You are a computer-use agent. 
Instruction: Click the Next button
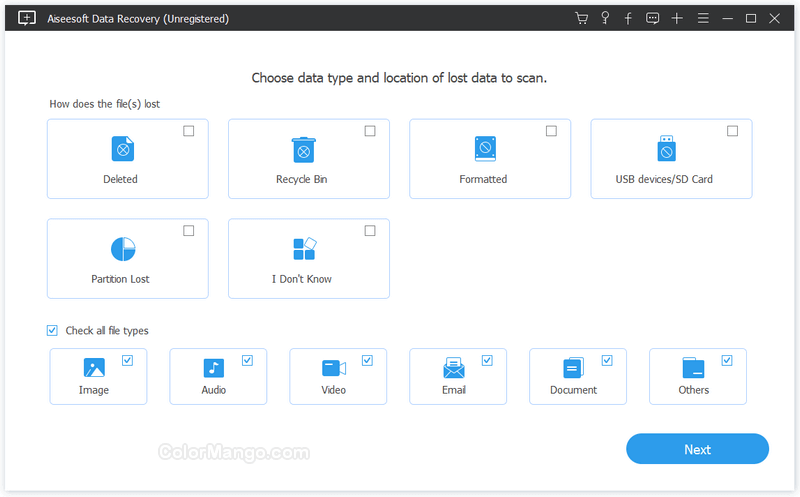point(697,449)
